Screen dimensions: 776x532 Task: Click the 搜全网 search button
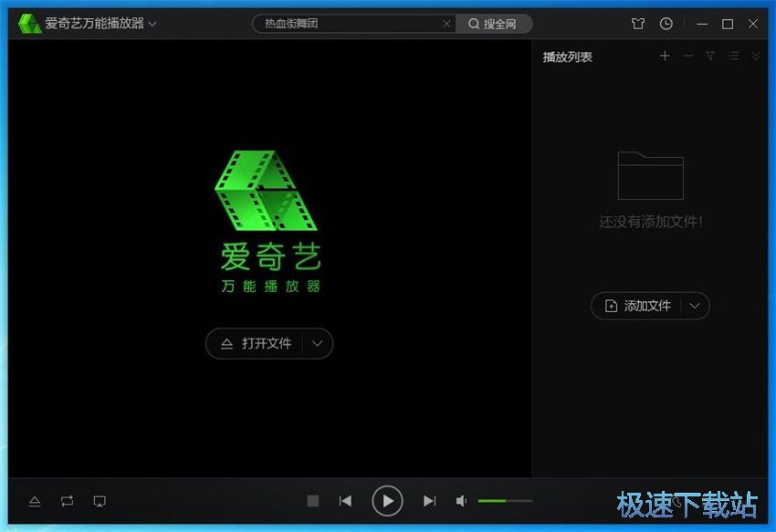[493, 24]
